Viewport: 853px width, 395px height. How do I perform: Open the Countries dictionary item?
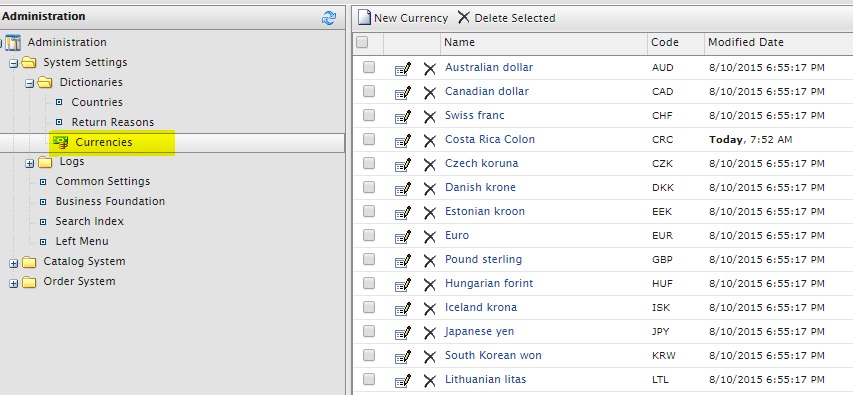97,102
